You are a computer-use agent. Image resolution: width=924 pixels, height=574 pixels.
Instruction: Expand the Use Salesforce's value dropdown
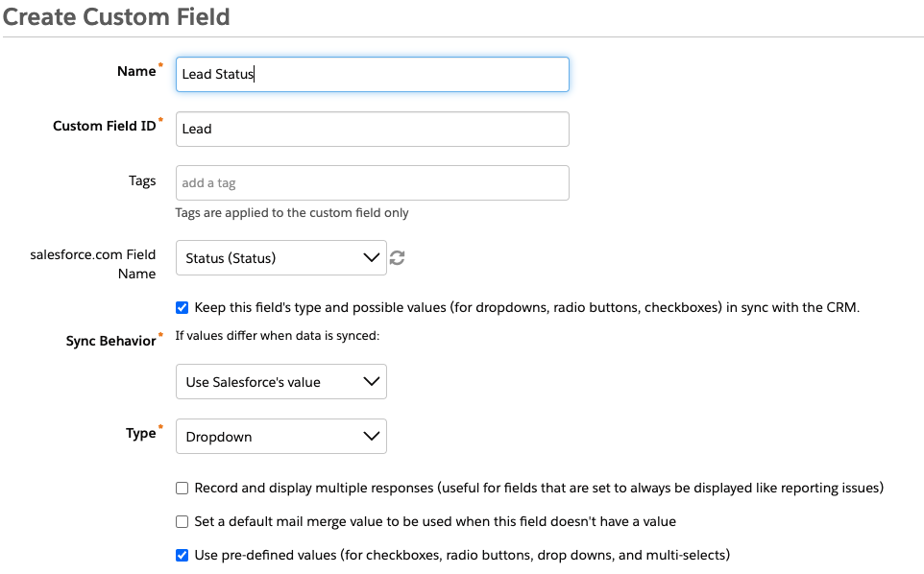[x=280, y=381]
